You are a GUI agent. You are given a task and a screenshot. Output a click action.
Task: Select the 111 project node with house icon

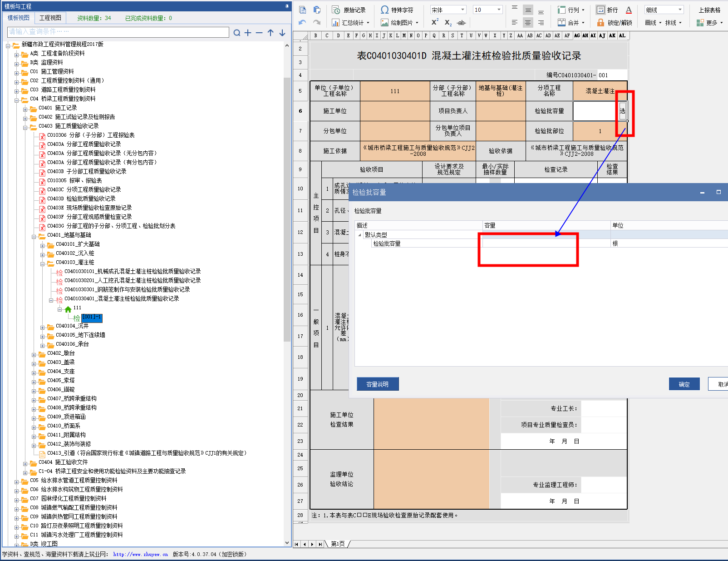73,308
